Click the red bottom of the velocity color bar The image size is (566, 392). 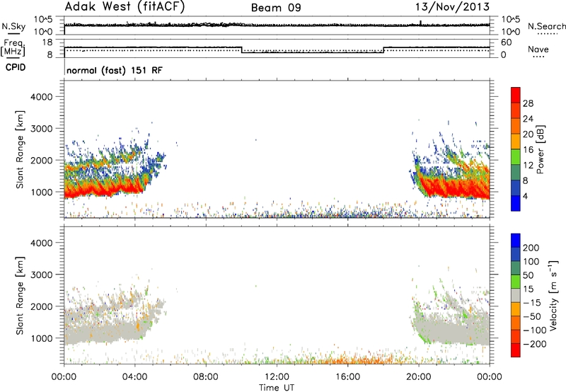tap(516, 350)
